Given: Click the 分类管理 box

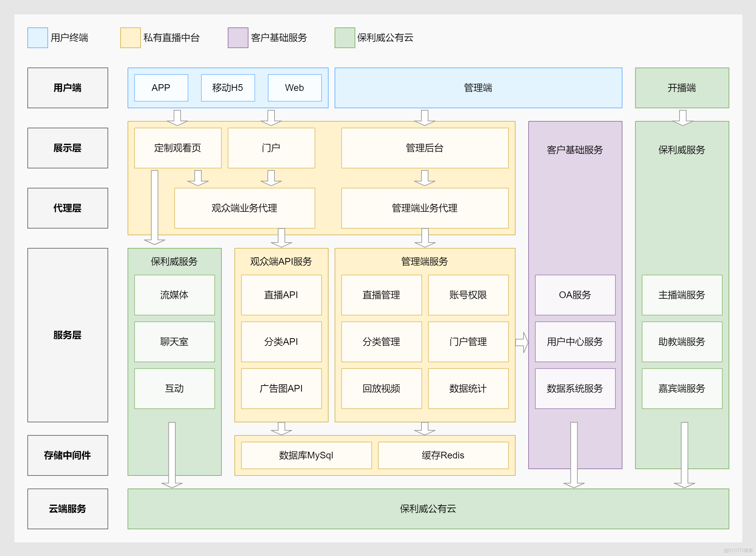Looking at the screenshot, I should pyautogui.click(x=382, y=342).
